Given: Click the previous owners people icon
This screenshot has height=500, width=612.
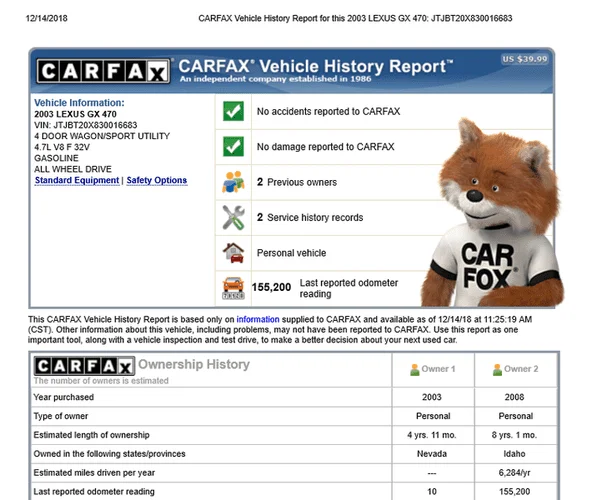Looking at the screenshot, I should [233, 182].
